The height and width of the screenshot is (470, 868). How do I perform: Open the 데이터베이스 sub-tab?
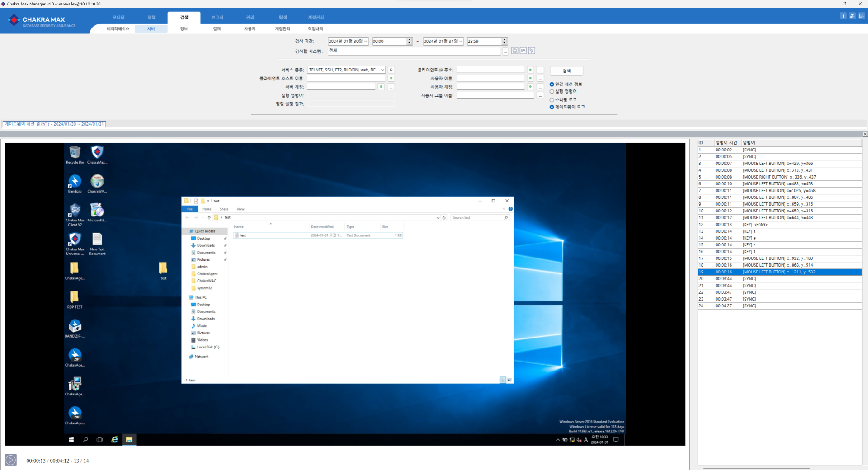(x=118, y=29)
